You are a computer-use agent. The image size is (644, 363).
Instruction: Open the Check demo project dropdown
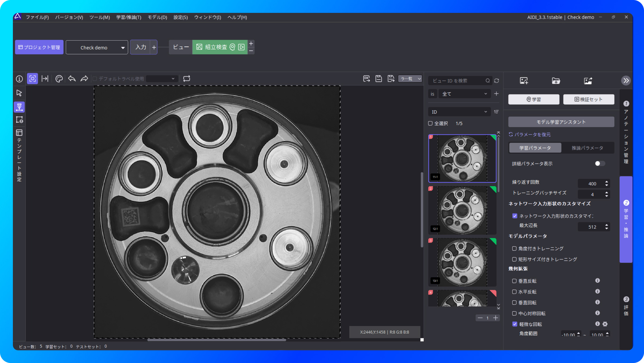coord(97,47)
